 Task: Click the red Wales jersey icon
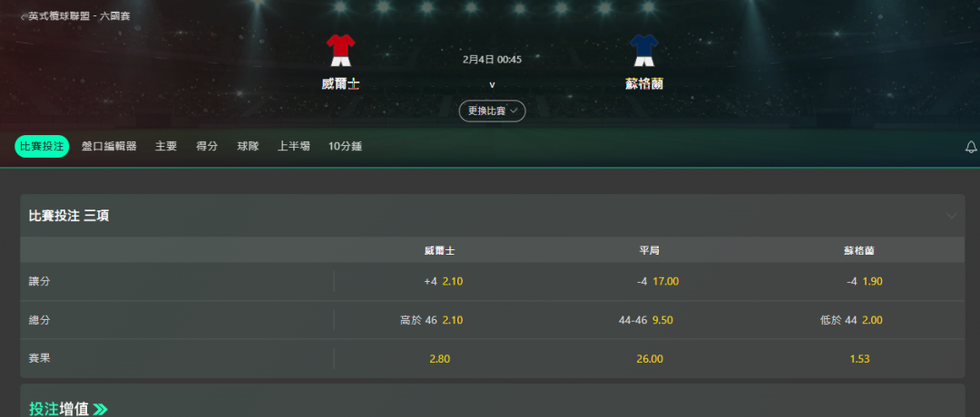[340, 51]
